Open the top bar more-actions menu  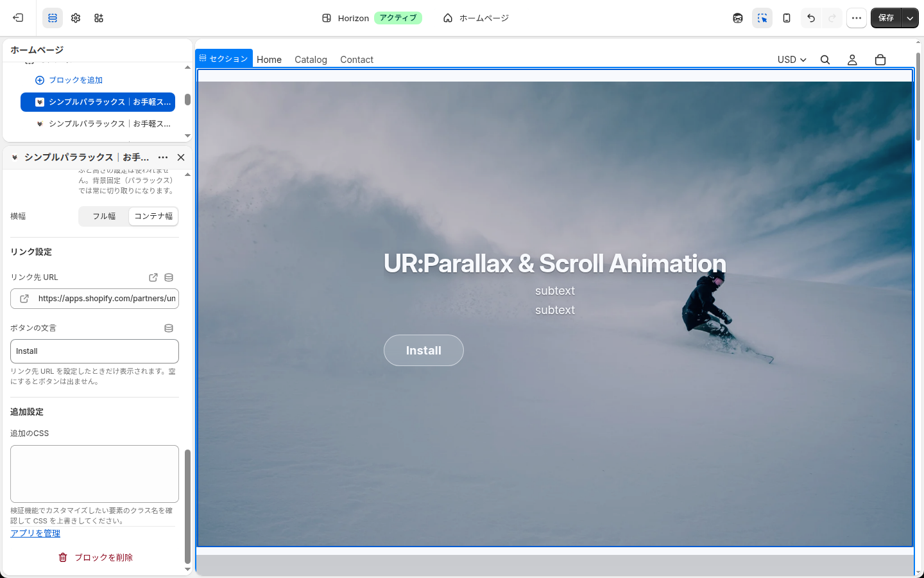[857, 18]
